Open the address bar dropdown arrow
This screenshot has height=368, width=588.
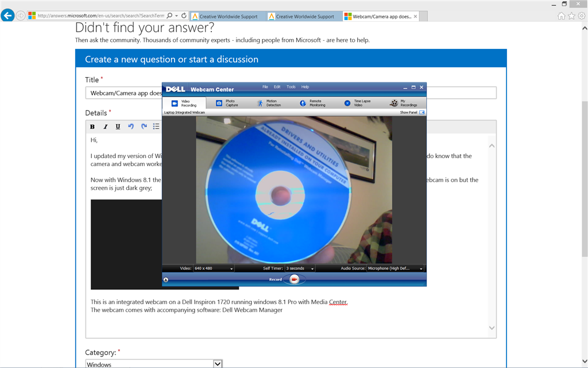tap(177, 16)
